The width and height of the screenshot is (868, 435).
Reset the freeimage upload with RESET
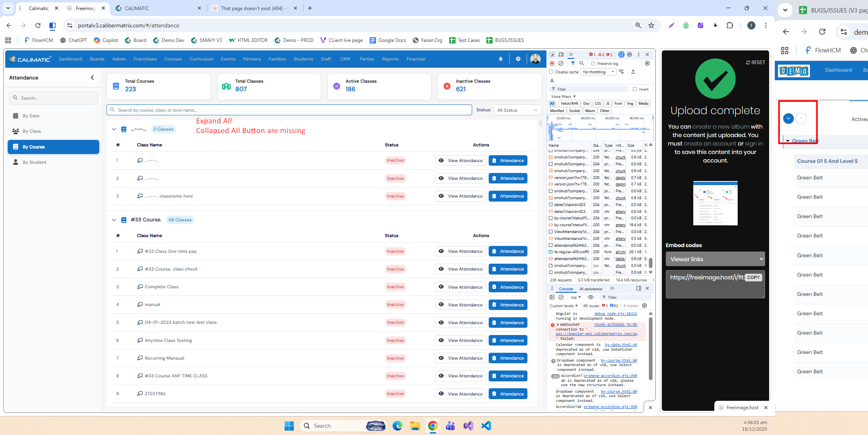pyautogui.click(x=755, y=62)
